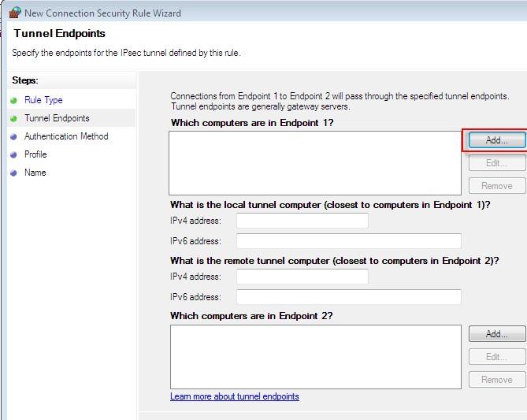Select the Name step in sidebar
Screen dimensions: 527x420
tap(35, 173)
